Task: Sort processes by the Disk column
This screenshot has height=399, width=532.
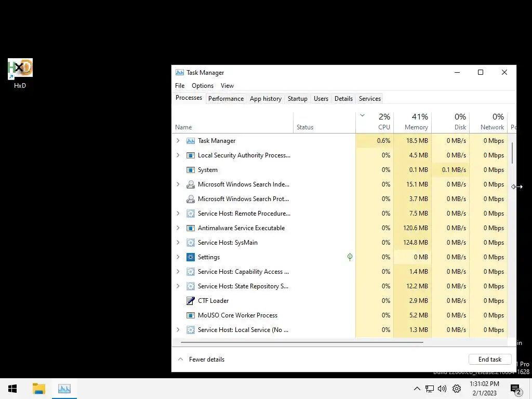Action: tap(450, 123)
